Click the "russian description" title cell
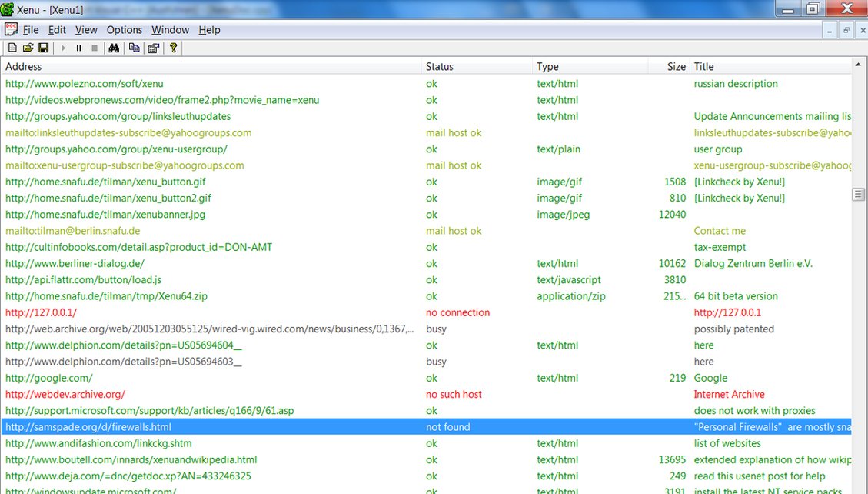The height and width of the screenshot is (494, 868). click(x=736, y=84)
